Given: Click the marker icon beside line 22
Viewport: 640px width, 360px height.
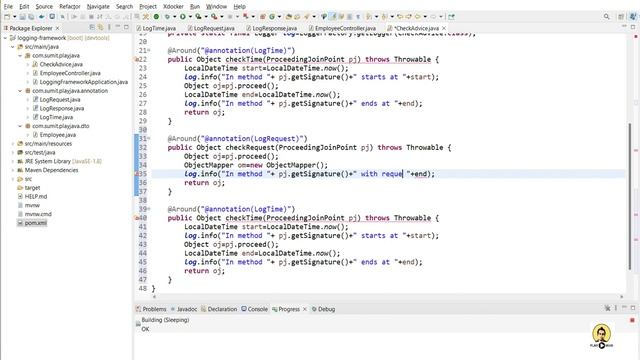Looking at the screenshot, I should (x=136, y=60).
